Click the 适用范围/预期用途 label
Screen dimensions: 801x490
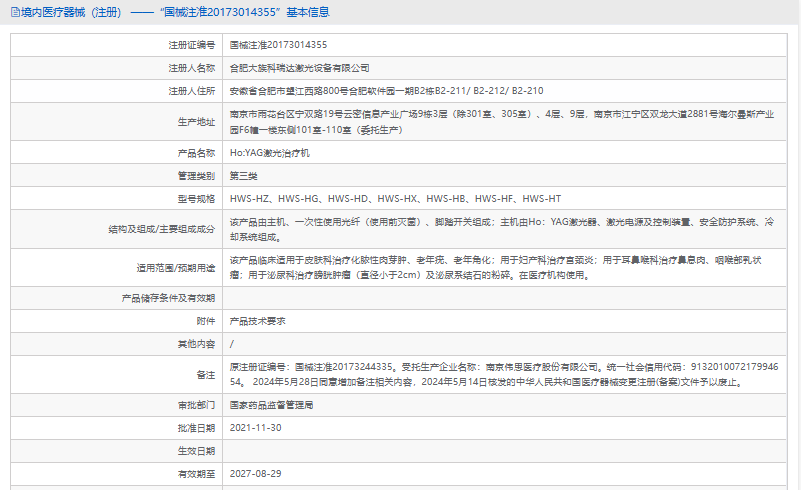coord(176,268)
